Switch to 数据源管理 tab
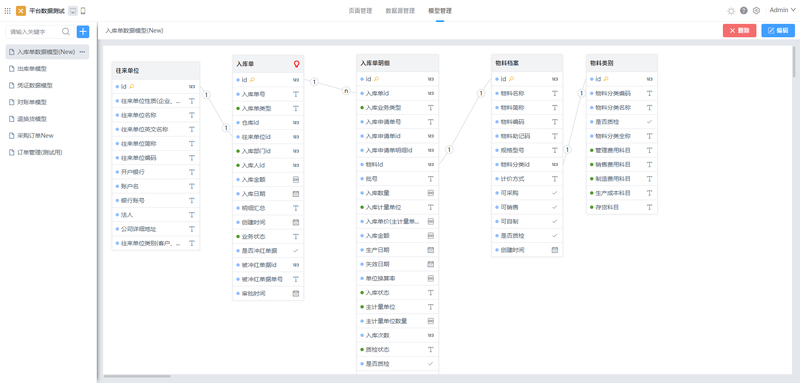Viewport: 800px width, 383px height. pyautogui.click(x=401, y=11)
